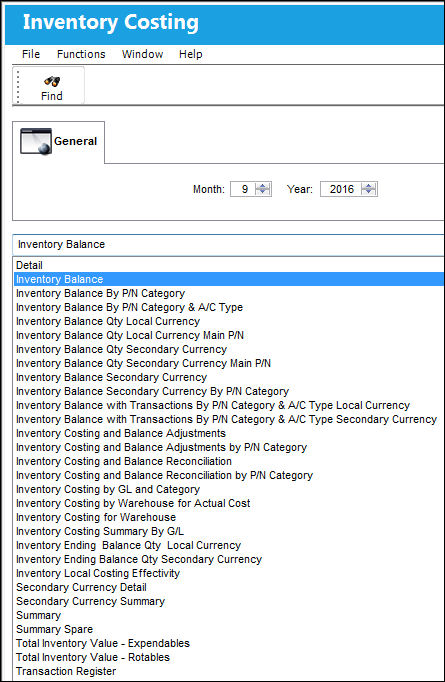
Task: Pick Inventory Costing and Balance Reconciliation
Action: click(x=229, y=461)
